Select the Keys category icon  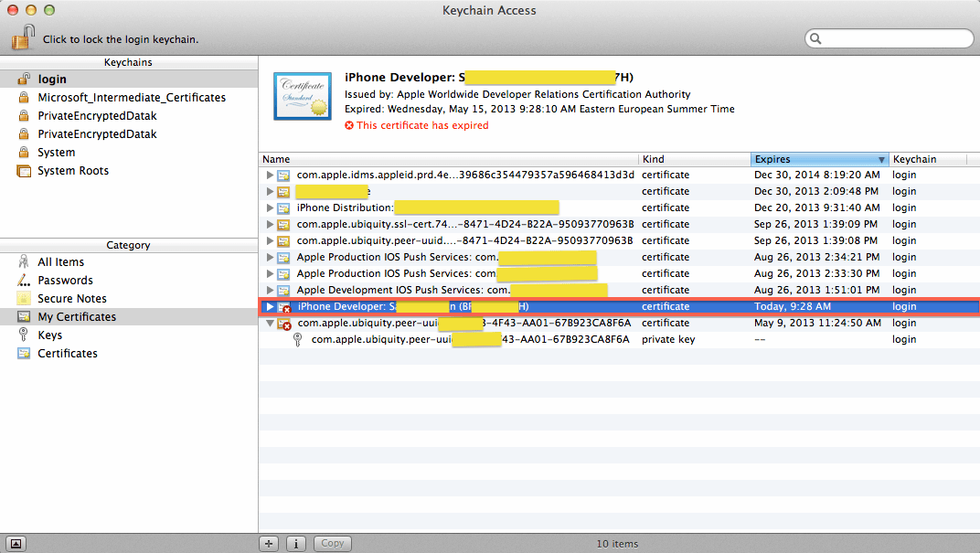[24, 335]
